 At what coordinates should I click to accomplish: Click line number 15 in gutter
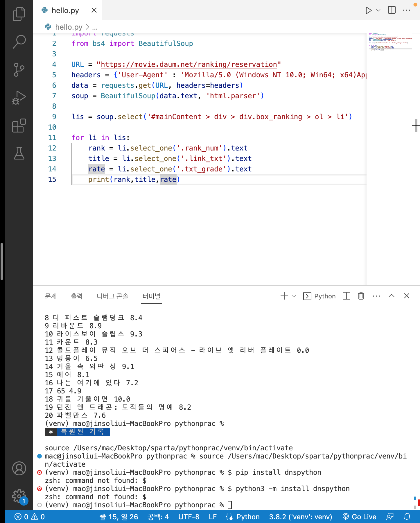click(x=52, y=180)
